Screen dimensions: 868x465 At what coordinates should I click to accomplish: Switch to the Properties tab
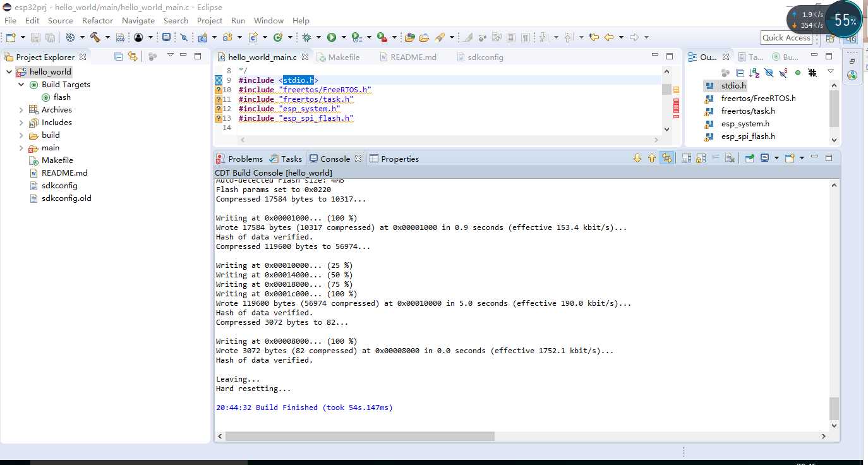[394, 159]
